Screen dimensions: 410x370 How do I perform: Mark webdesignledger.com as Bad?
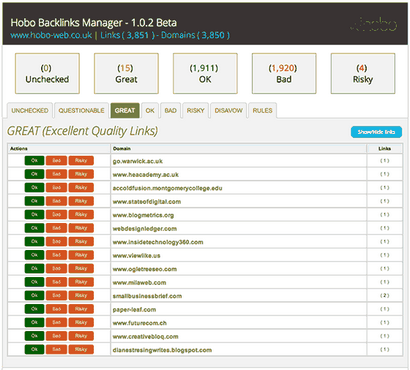pos(56,228)
